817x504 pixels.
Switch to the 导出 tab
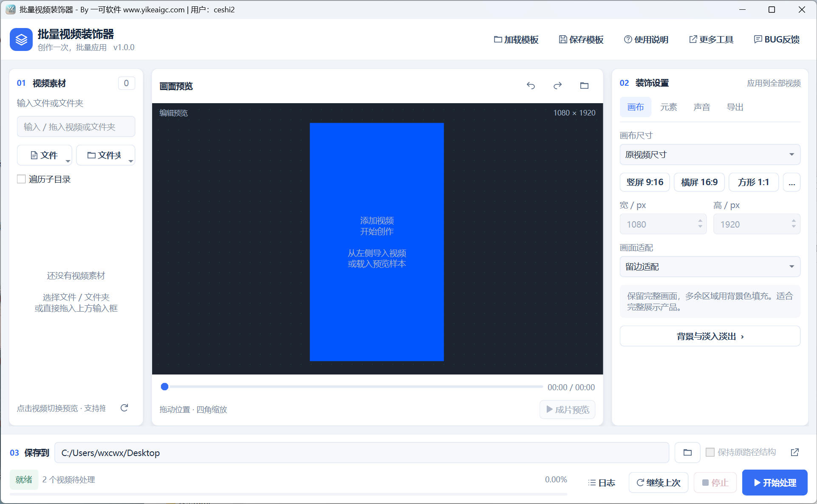pyautogui.click(x=735, y=107)
